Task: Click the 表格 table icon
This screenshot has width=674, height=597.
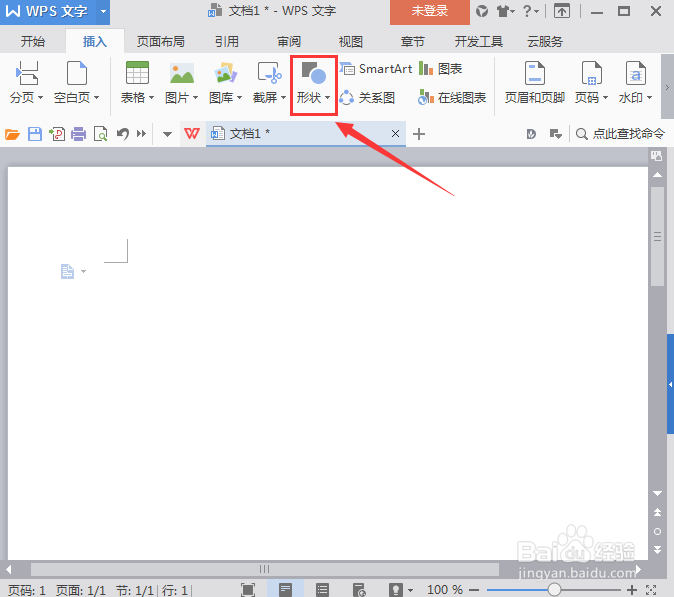Action: [x=137, y=73]
